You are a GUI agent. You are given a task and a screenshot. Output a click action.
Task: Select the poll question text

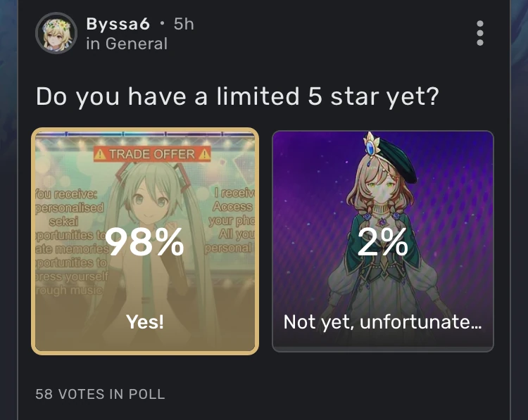[x=237, y=96]
